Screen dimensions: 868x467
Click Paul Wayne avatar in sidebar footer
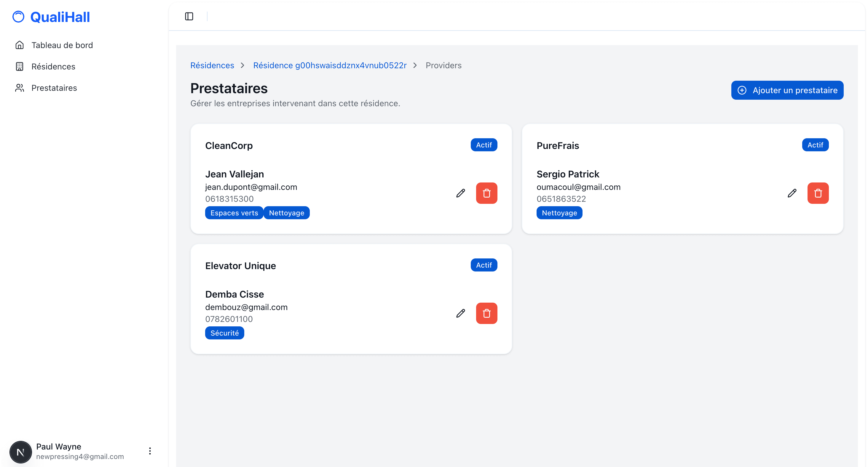click(20, 452)
